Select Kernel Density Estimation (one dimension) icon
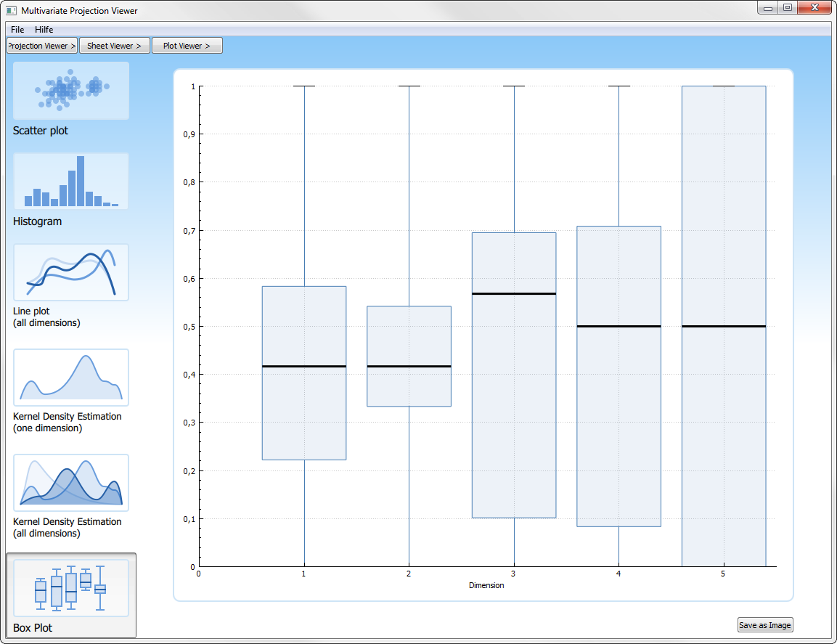 pos(71,378)
